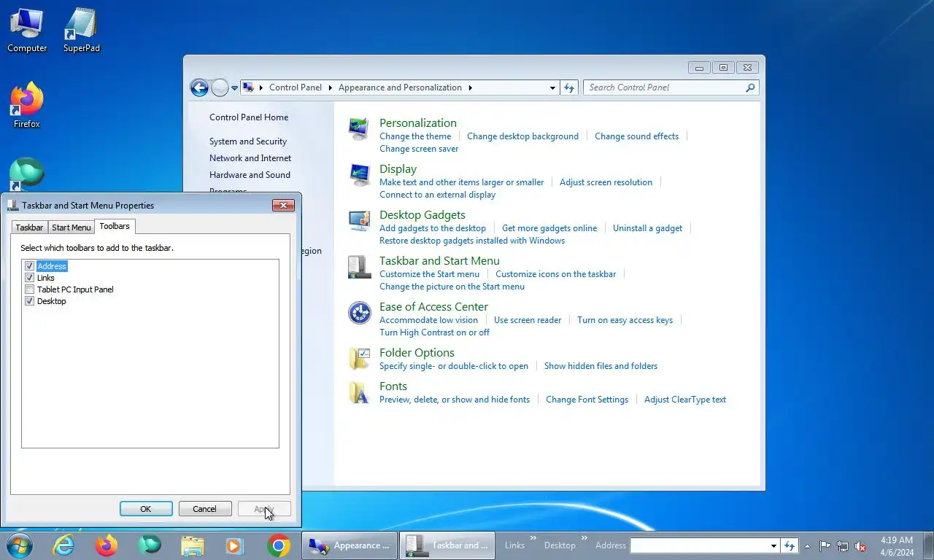934x560 pixels.
Task: Click the search magnifier in Control Panel
Action: pyautogui.click(x=750, y=87)
